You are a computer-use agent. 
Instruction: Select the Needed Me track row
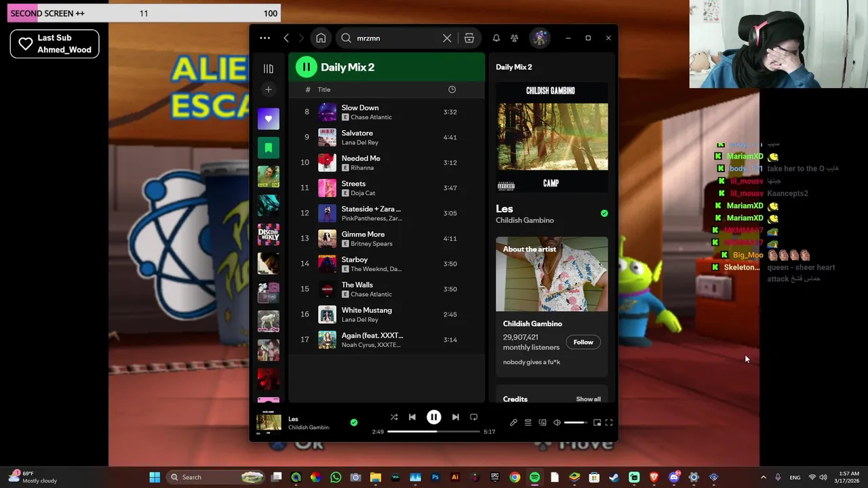(x=387, y=163)
